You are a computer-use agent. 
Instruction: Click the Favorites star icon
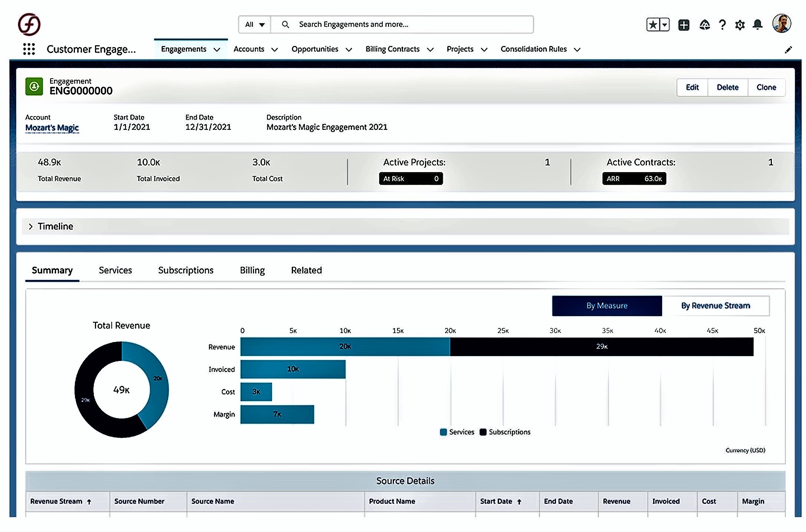click(653, 25)
